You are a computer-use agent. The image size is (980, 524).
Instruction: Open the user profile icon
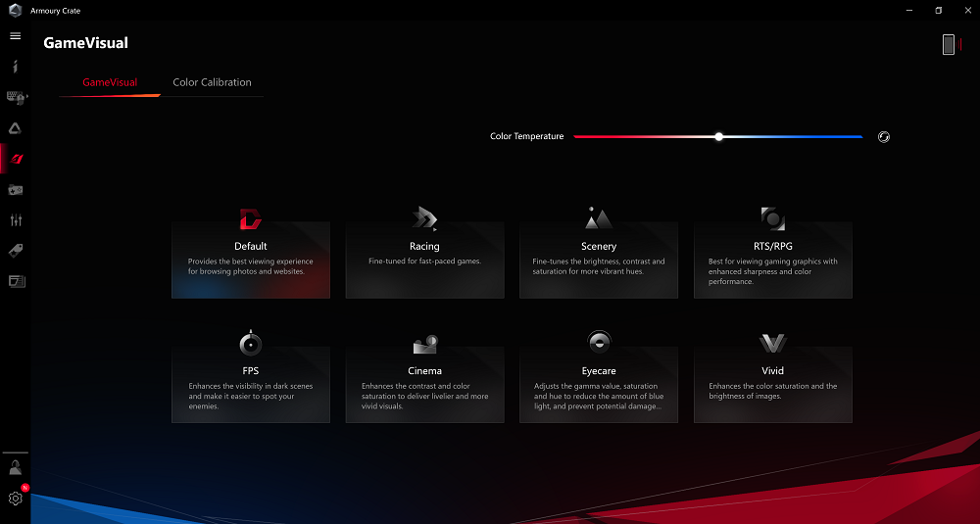pos(15,468)
